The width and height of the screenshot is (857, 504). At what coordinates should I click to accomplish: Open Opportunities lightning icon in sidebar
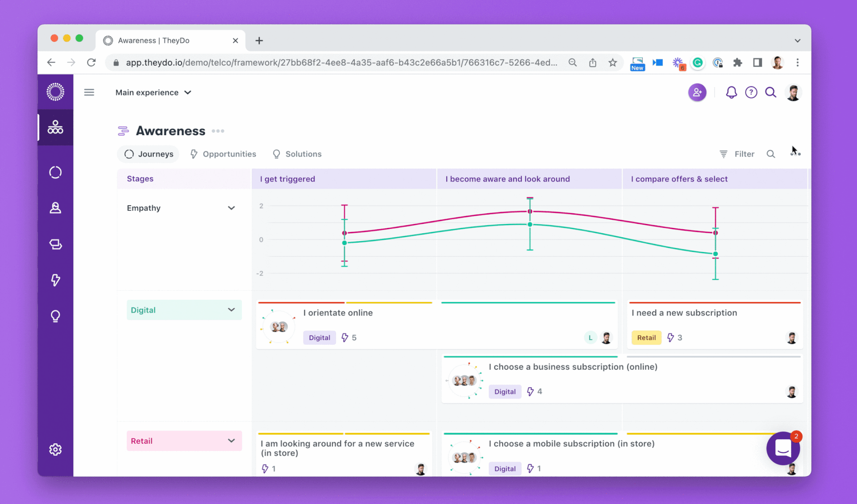[x=55, y=280]
